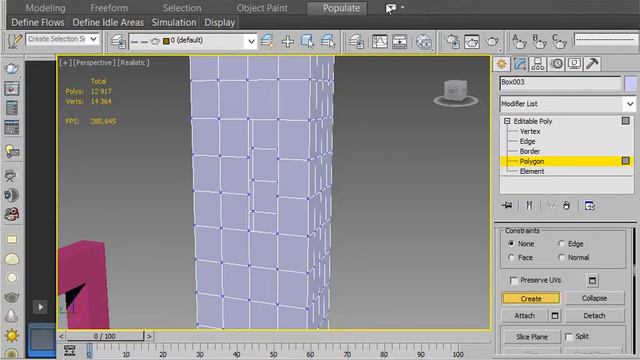Click the Render Production teapot icon
Image resolution: width=640 pixels, height=360 pixels.
pyautogui.click(x=493, y=41)
